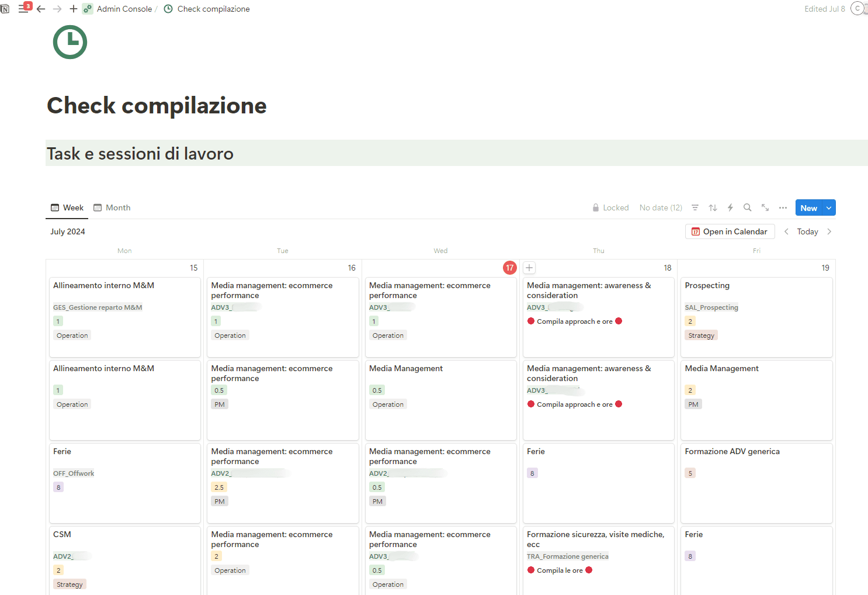This screenshot has width=868, height=595.
Task: Open the view options ellipsis menu
Action: (x=783, y=207)
